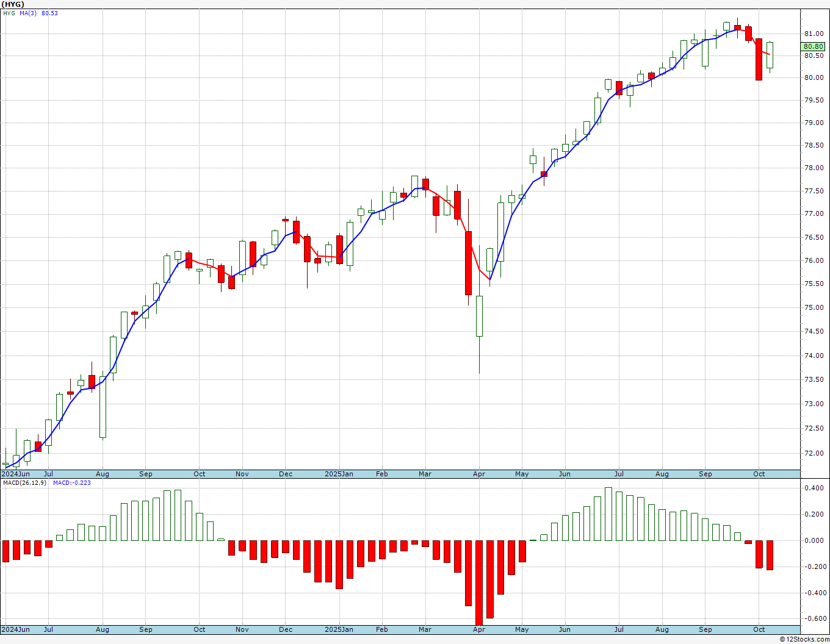Screen dimensions: 830x644
Task: Select the 73.00 price axis label
Action: (x=813, y=404)
